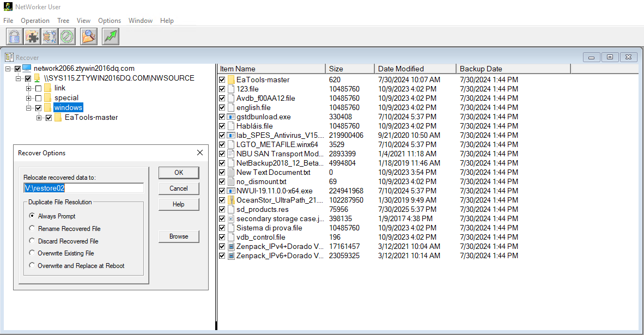Viewport: 644px width, 335px height.
Task: Click the Backup Date column header
Action: [513, 69]
